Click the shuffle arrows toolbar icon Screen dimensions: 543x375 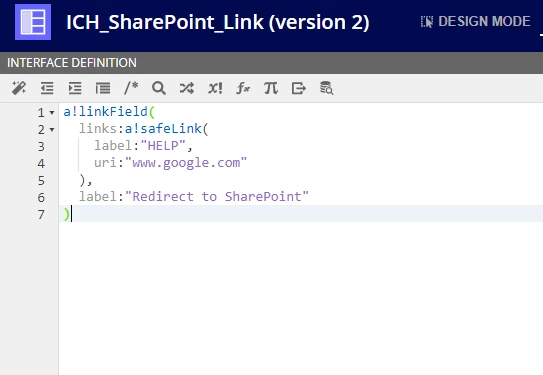187,88
